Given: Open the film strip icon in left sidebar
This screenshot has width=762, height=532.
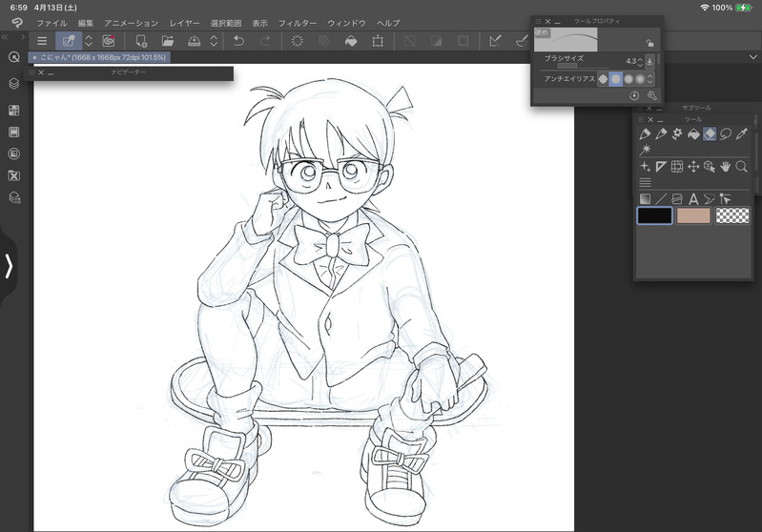Looking at the screenshot, I should pyautogui.click(x=14, y=133).
